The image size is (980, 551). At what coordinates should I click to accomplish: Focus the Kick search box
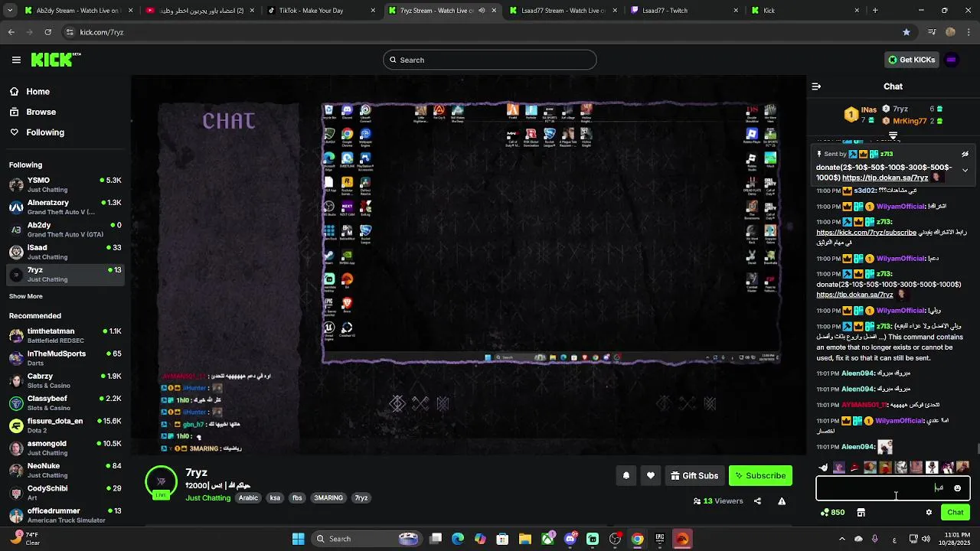[x=490, y=60]
